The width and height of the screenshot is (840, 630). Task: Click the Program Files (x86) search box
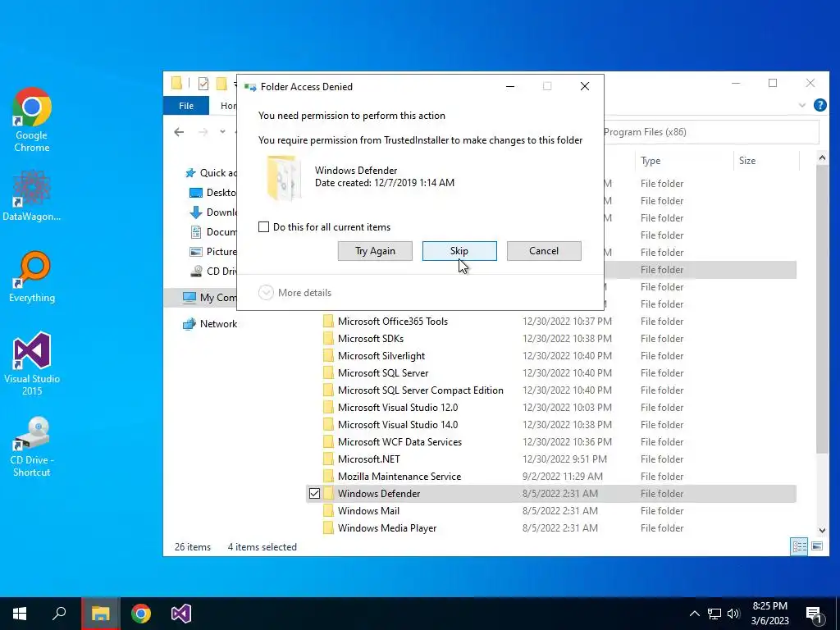(x=711, y=132)
